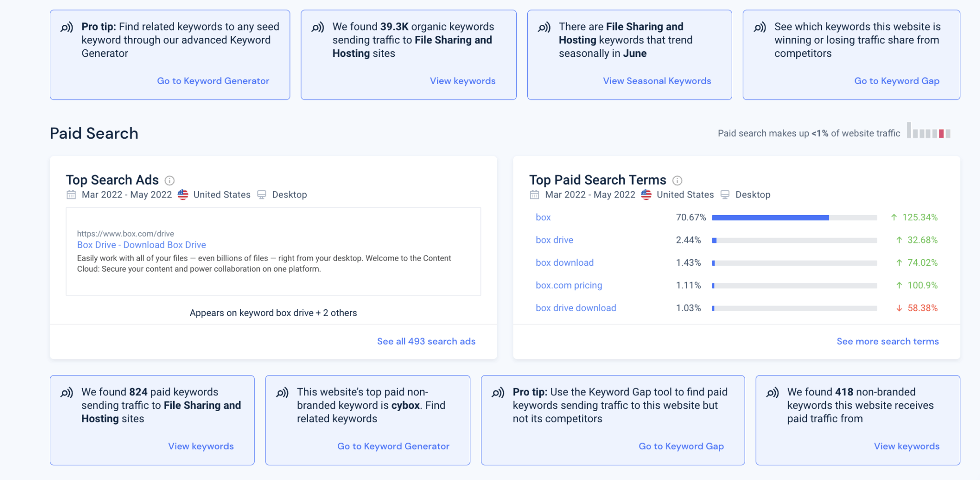Click green up arrow next to 125.34%
The width and height of the screenshot is (980, 480).
894,218
